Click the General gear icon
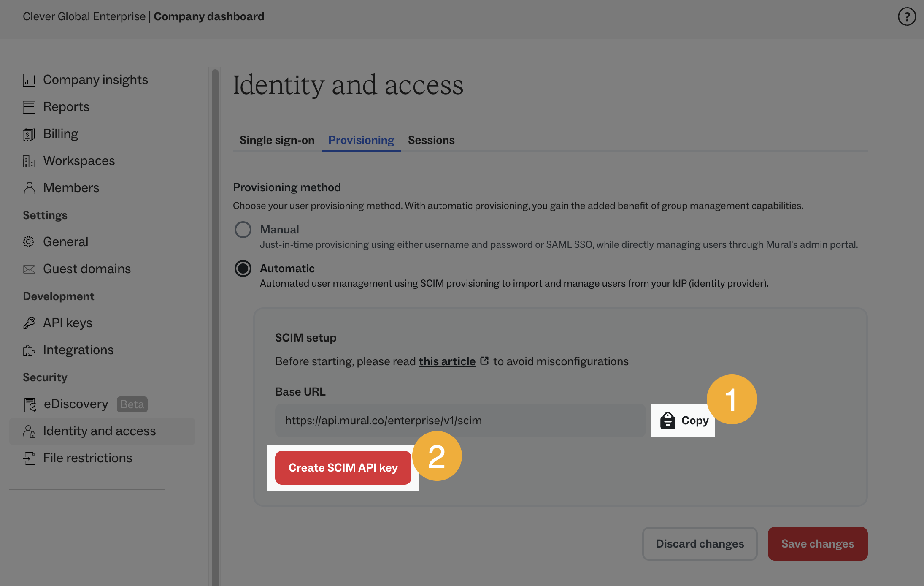Screen dimensions: 924x586 pyautogui.click(x=29, y=242)
